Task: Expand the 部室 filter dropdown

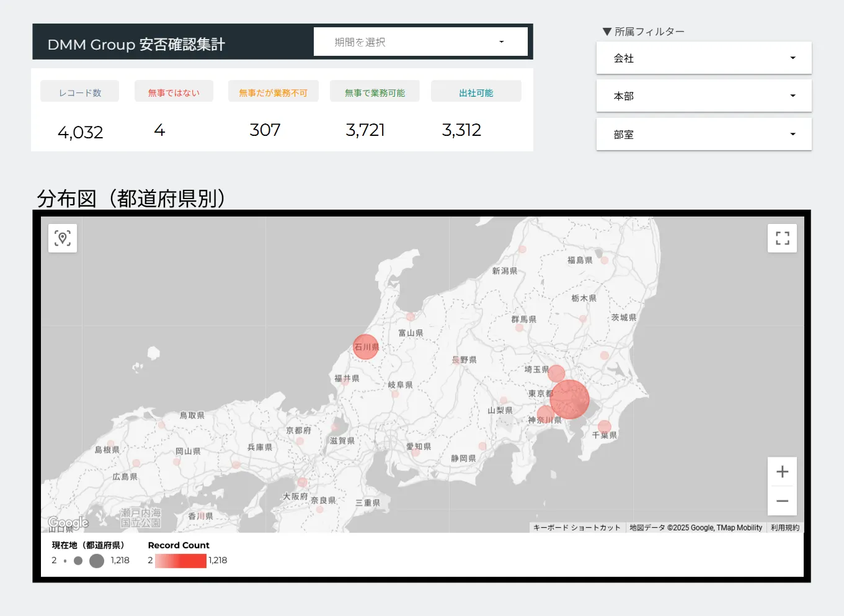Action: [704, 135]
